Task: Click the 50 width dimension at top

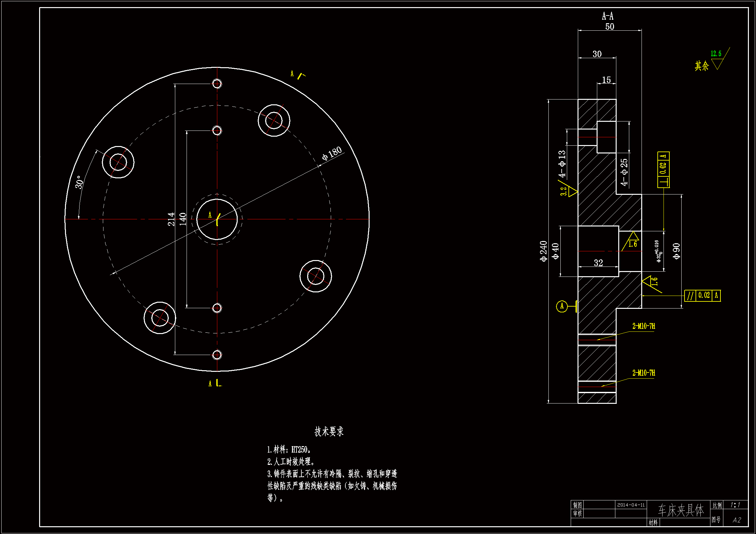Action: [x=610, y=26]
